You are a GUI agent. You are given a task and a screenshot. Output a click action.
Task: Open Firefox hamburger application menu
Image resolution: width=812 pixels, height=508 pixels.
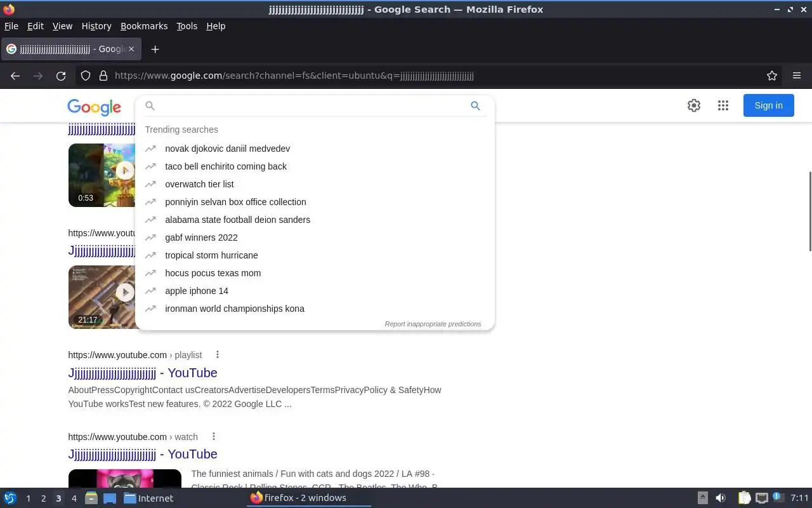tap(797, 76)
